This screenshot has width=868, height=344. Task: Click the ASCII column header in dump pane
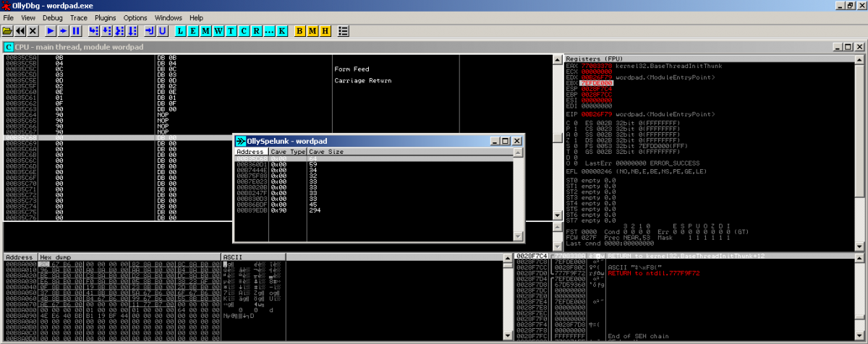pos(253,257)
